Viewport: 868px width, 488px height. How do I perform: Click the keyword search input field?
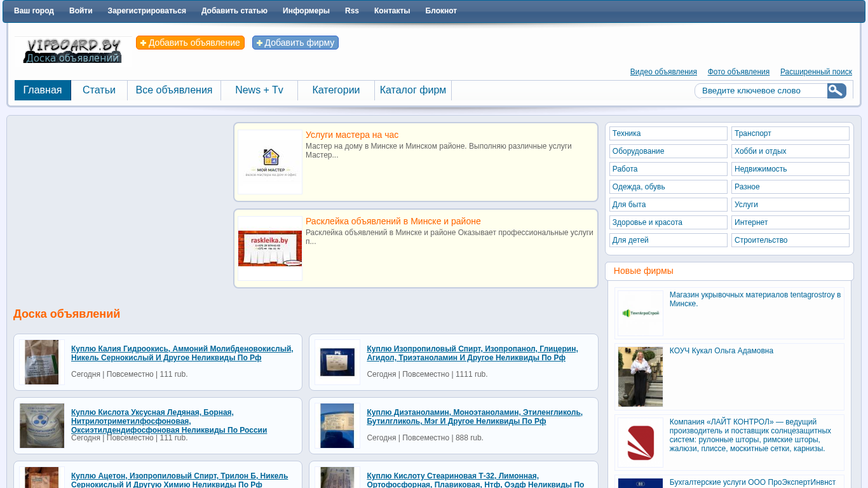(x=761, y=91)
